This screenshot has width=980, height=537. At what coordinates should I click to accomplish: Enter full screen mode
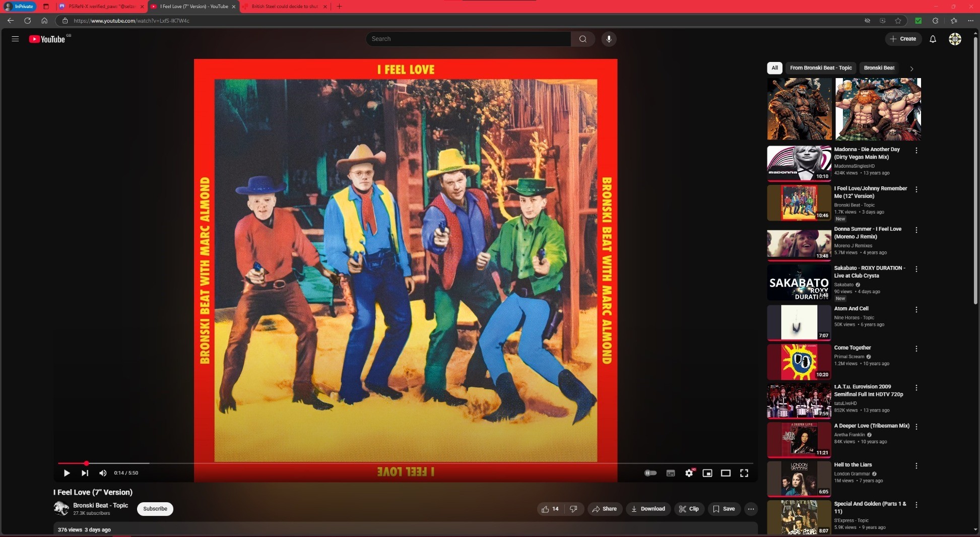coord(744,473)
